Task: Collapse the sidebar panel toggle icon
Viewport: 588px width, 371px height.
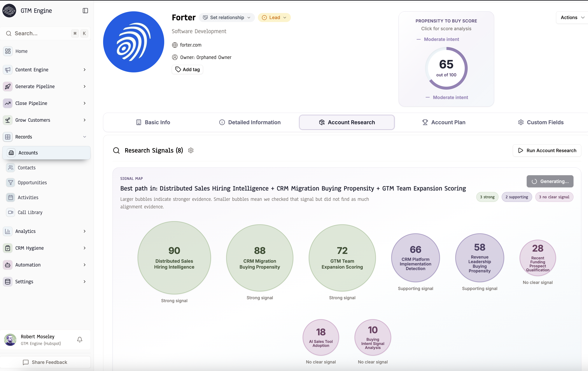Action: point(85,10)
